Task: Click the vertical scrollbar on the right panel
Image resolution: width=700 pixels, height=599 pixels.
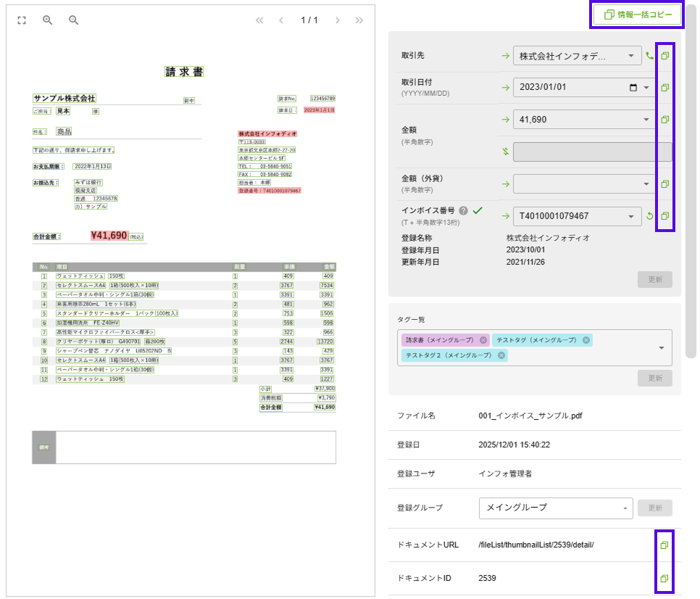Action: [x=691, y=181]
